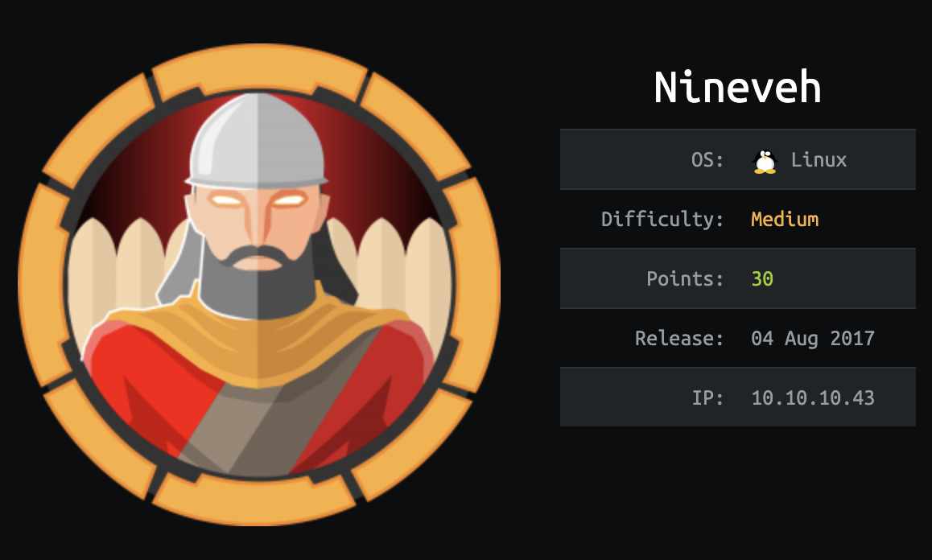This screenshot has width=932, height=560.
Task: Click the OS: row label
Action: point(707,160)
